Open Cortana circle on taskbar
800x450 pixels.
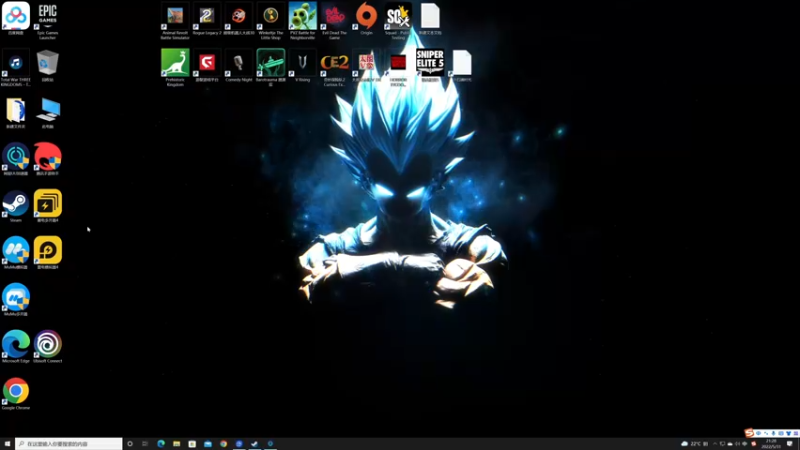(130, 444)
